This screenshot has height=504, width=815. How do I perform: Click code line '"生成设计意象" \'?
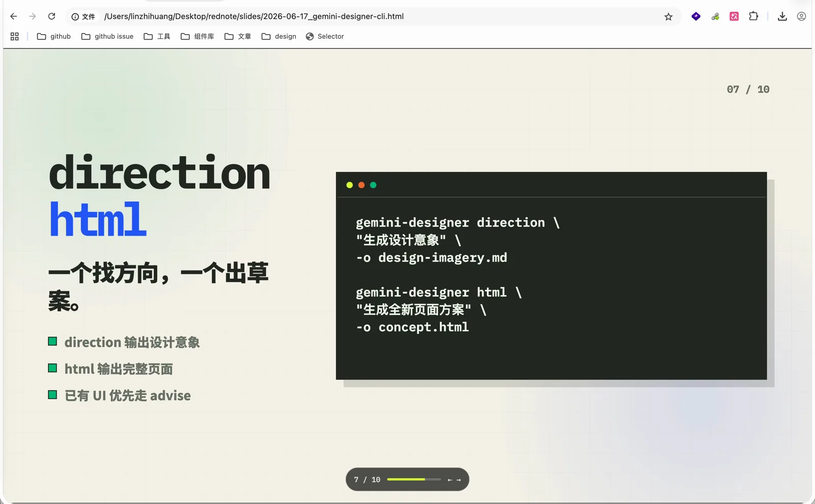[x=409, y=240]
